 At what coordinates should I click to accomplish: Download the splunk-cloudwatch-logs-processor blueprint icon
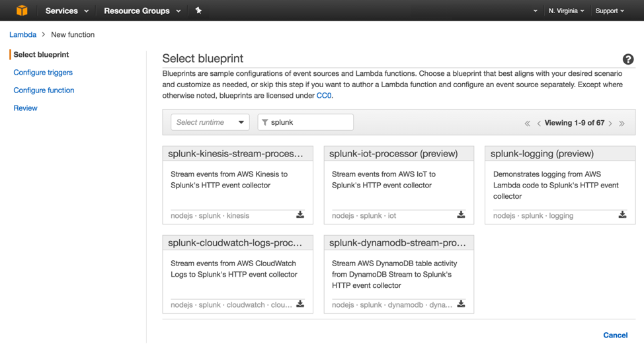tap(300, 304)
